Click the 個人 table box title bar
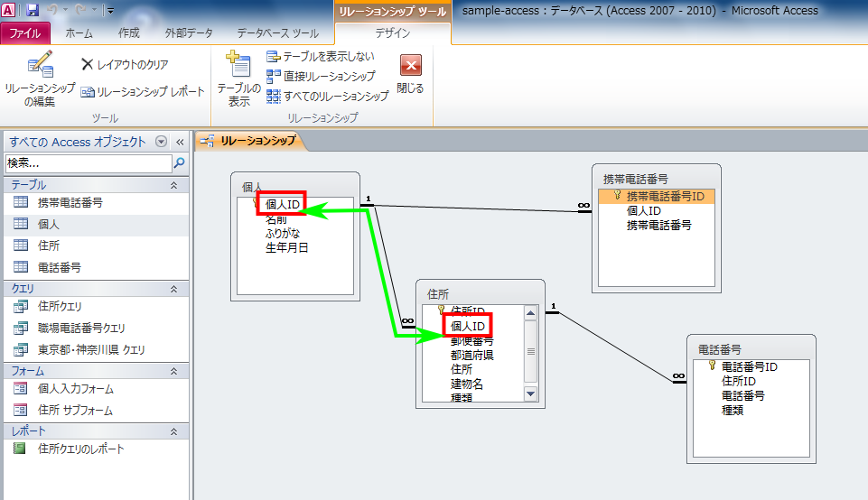The image size is (868, 500). point(295,186)
